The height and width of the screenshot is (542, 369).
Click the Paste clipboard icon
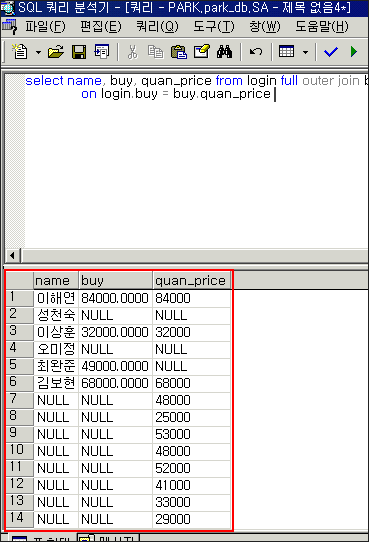pos(179,52)
